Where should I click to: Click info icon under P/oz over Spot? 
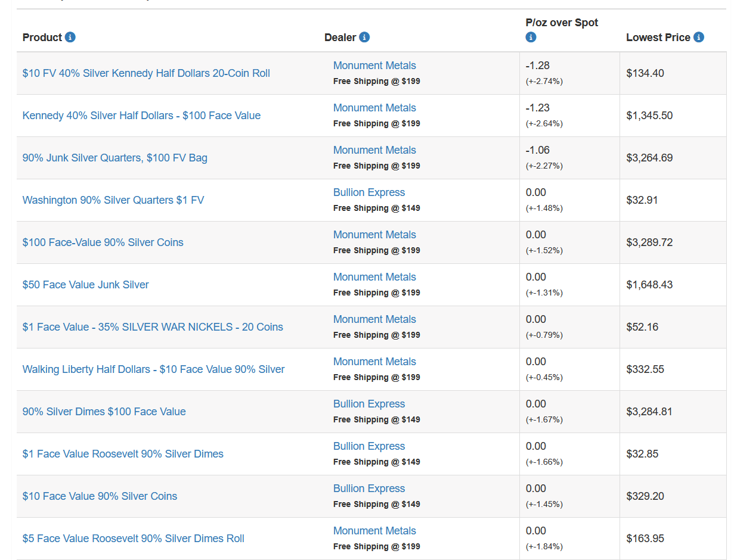(x=531, y=38)
